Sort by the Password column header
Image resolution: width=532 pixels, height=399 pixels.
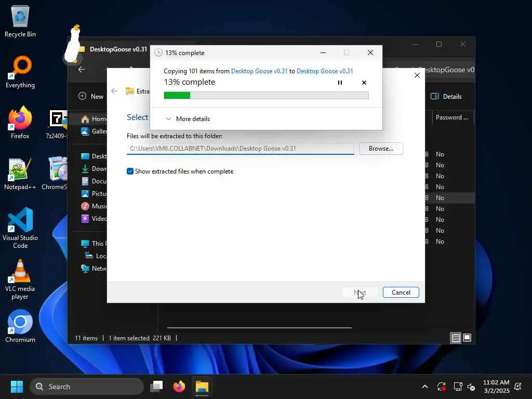tap(451, 117)
